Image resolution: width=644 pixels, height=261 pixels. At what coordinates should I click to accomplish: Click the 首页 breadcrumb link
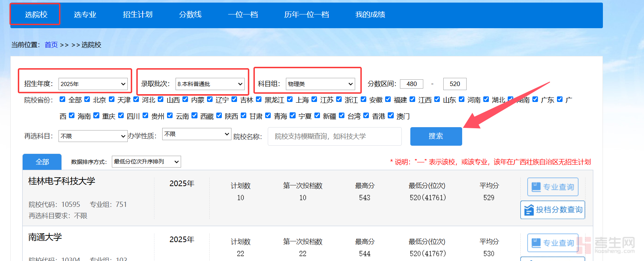point(51,45)
